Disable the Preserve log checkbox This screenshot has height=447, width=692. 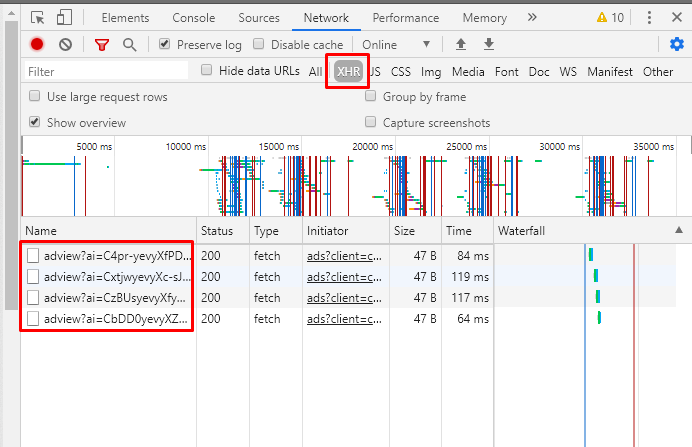[x=165, y=44]
